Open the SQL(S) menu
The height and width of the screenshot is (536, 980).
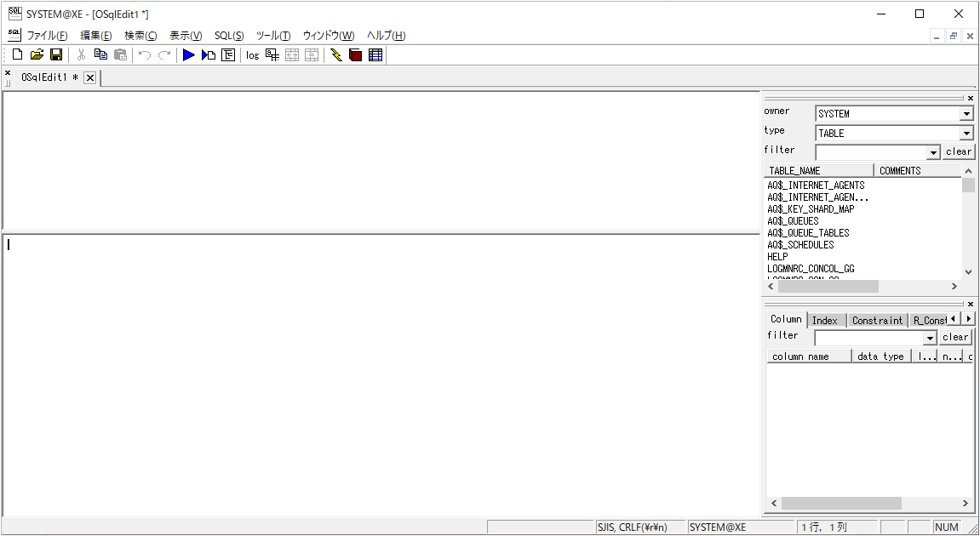click(229, 36)
